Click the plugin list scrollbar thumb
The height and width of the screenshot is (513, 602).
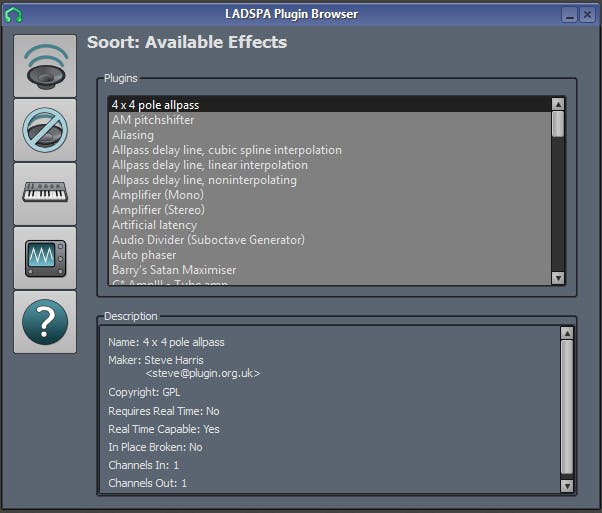pyautogui.click(x=558, y=124)
